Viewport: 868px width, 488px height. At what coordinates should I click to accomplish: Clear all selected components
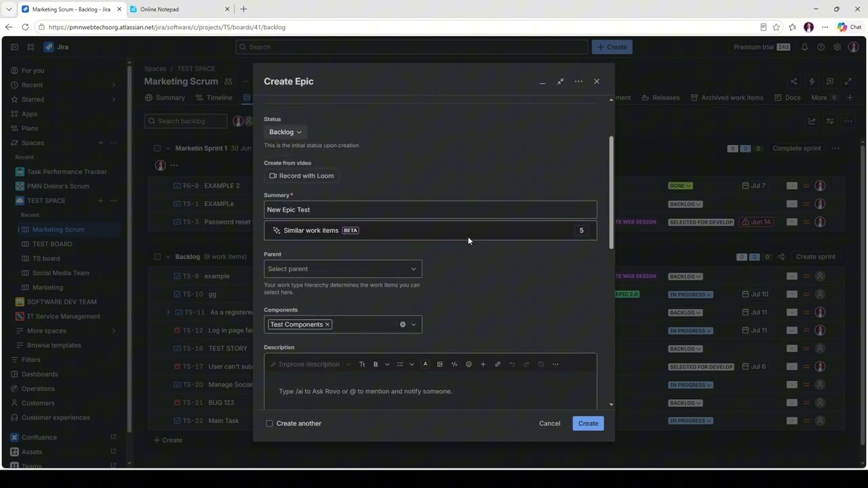403,325
